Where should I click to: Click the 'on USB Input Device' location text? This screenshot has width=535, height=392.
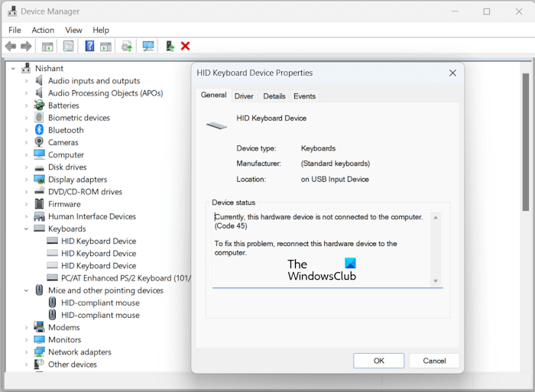[x=335, y=179]
